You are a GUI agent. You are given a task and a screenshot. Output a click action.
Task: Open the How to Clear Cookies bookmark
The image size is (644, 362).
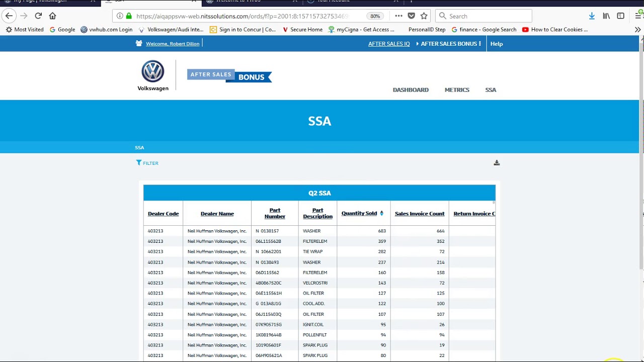554,30
